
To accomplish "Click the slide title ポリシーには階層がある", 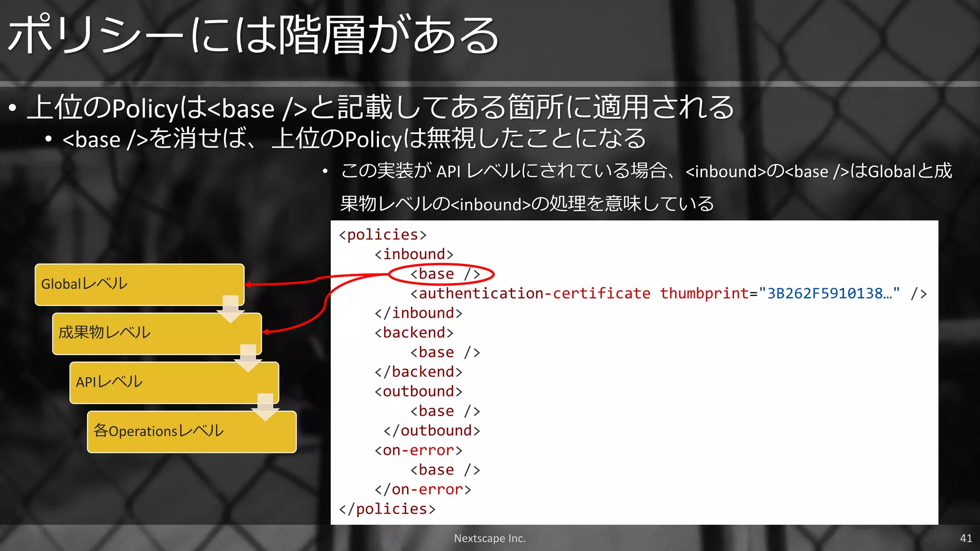I will click(254, 34).
